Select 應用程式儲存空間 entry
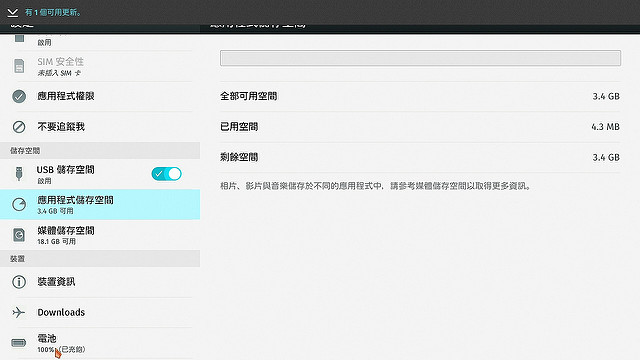 point(100,204)
